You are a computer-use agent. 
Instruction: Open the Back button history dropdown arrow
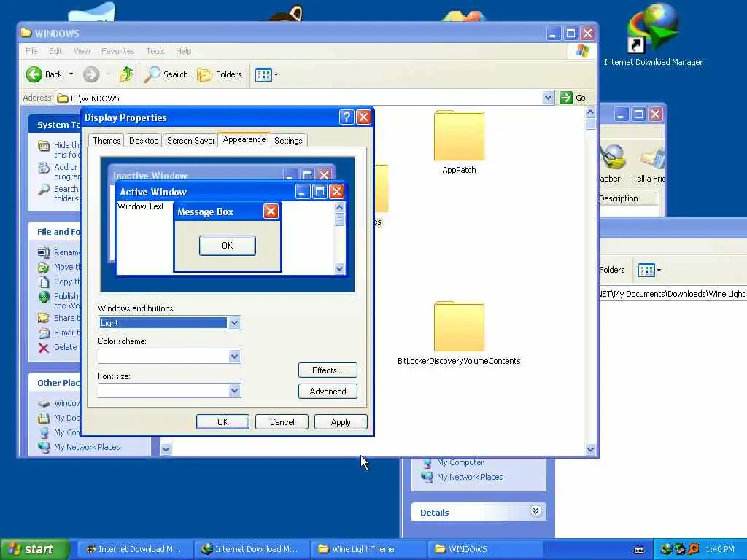click(71, 74)
